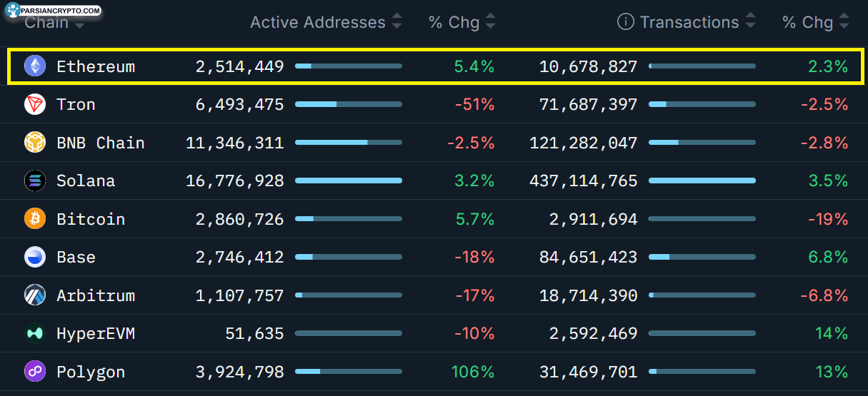Sort by Active Addresses arrows

pyautogui.click(x=397, y=22)
